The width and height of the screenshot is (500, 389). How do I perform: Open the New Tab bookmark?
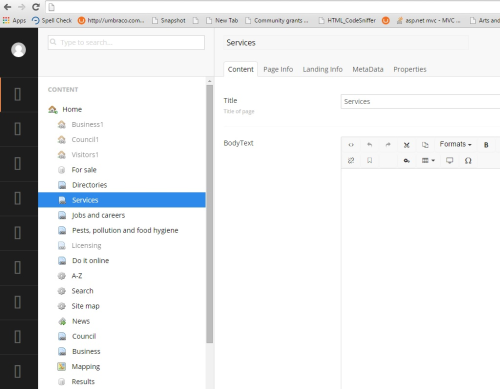click(222, 20)
